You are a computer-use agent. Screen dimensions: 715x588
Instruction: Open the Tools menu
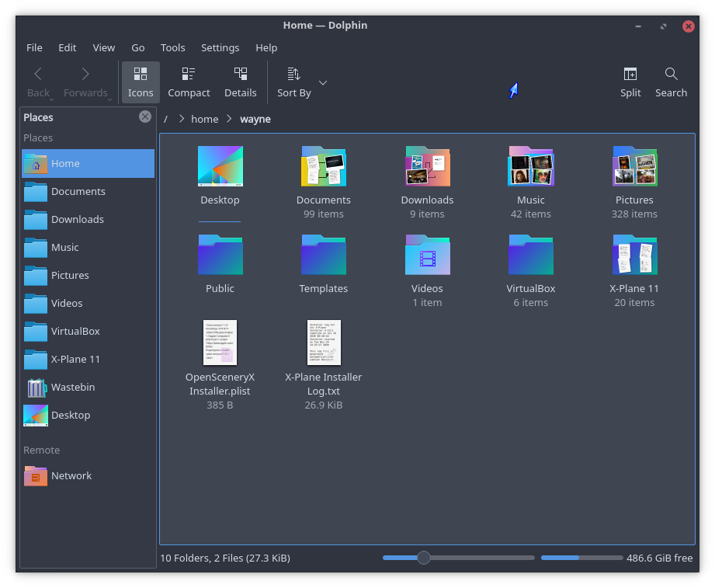(172, 47)
